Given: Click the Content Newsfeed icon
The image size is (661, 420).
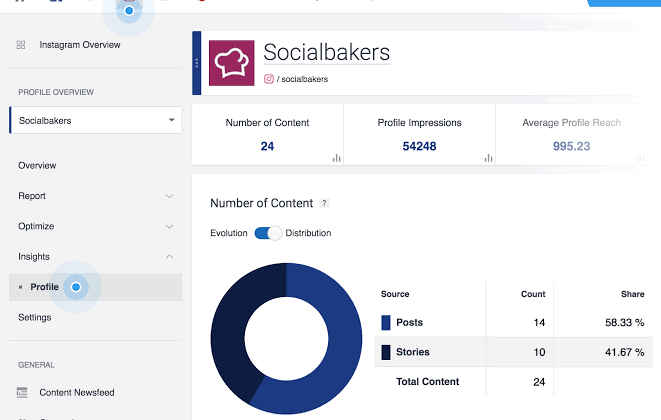Looking at the screenshot, I should pyautogui.click(x=22, y=392).
